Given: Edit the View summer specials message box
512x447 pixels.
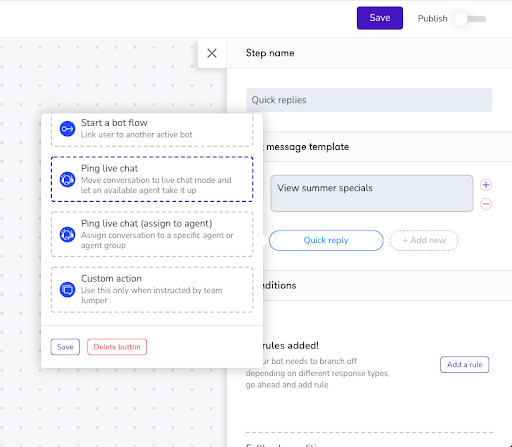Looking at the screenshot, I should click(x=372, y=193).
